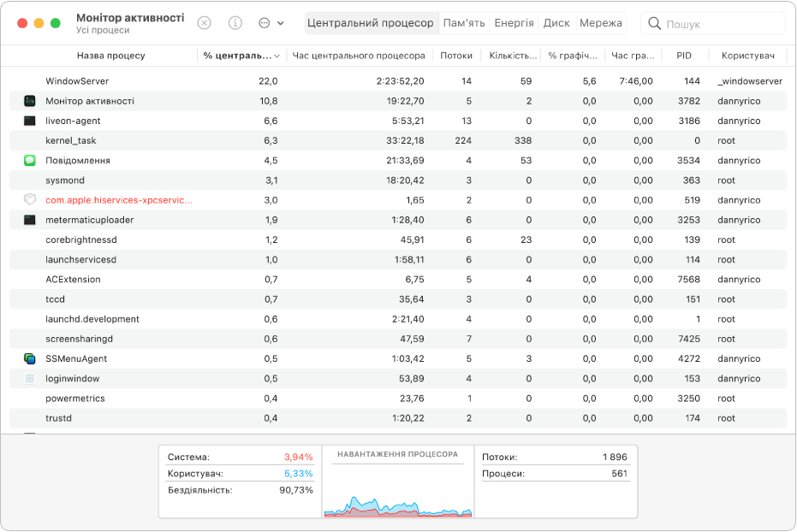Select the ACExtension process row

(398, 279)
